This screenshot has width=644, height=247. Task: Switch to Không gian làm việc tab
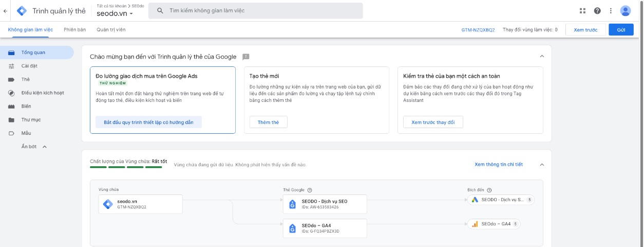point(30,30)
